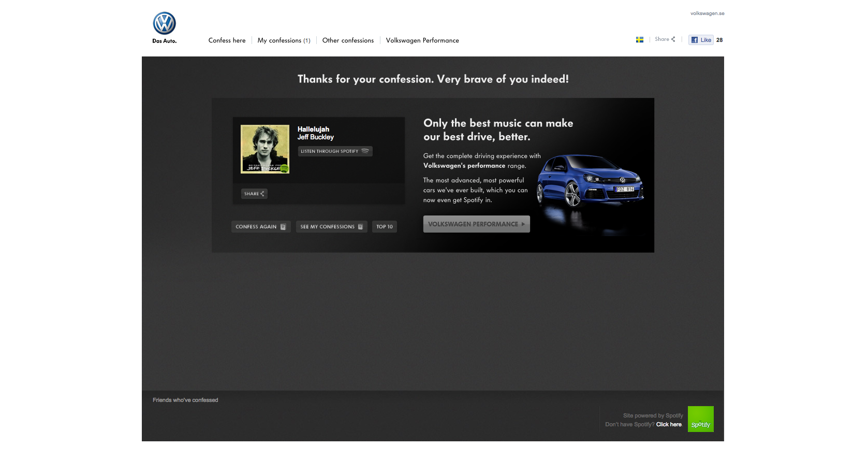Open the Confess here menu item
This screenshot has width=868, height=461.
point(227,40)
